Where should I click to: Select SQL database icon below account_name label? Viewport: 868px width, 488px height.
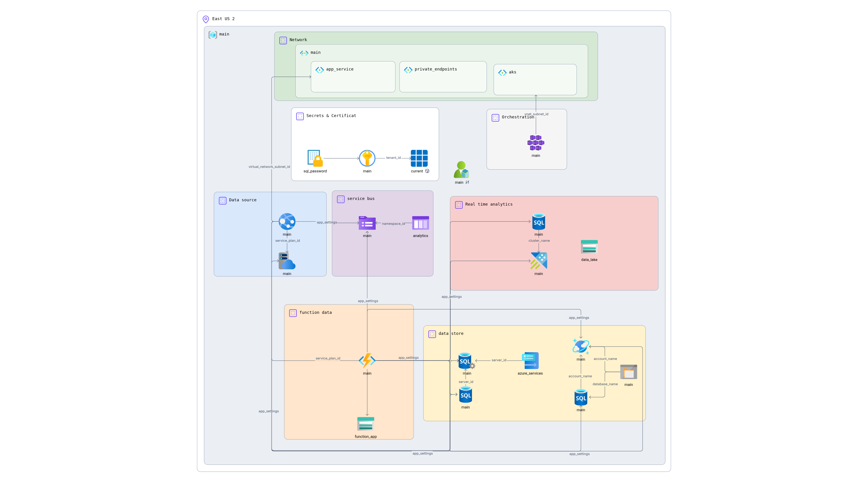tap(581, 397)
